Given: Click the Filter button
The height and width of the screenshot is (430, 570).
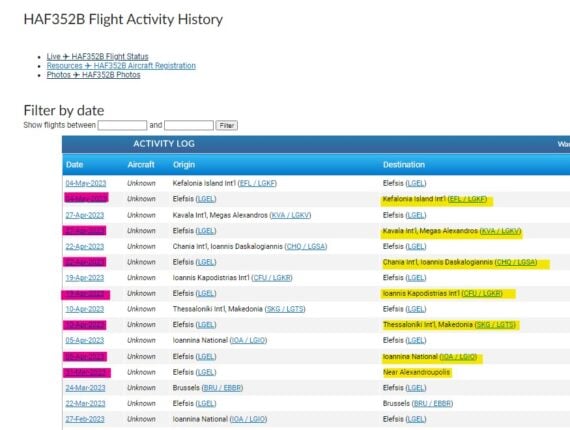Looking at the screenshot, I should pyautogui.click(x=226, y=125).
